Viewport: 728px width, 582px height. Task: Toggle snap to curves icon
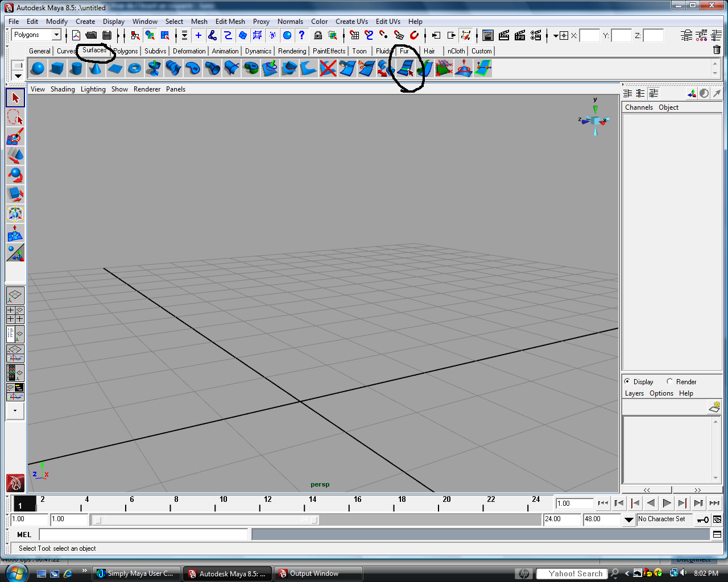(x=369, y=35)
